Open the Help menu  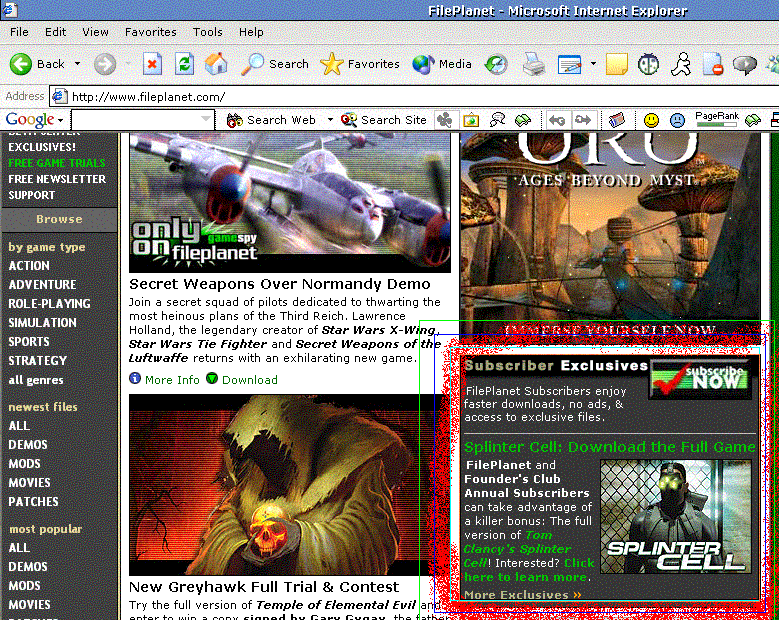(x=251, y=32)
